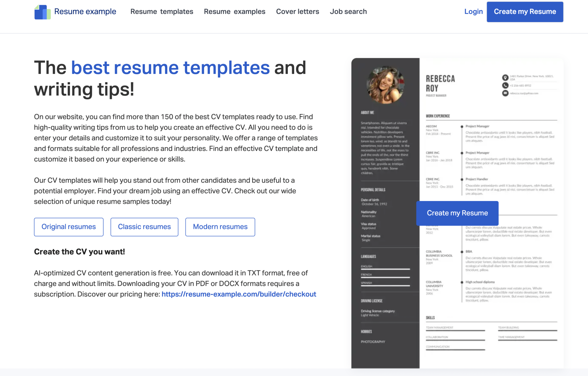This screenshot has width=588, height=376.
Task: Click the Resume example logo icon
Action: point(42,12)
